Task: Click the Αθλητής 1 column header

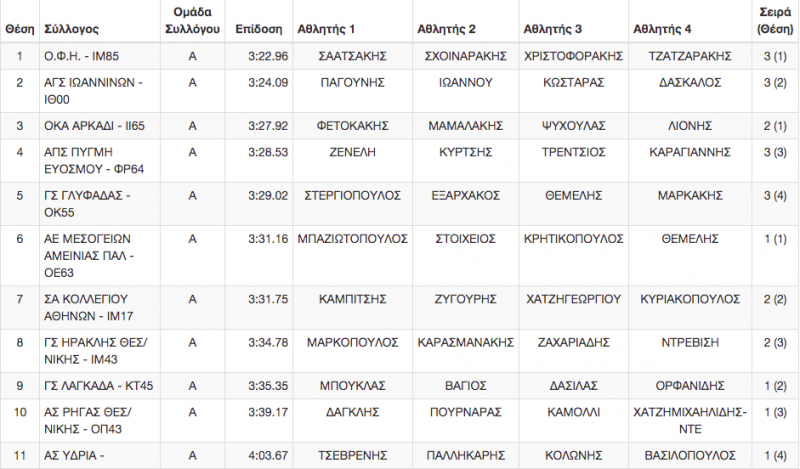Action: (326, 29)
